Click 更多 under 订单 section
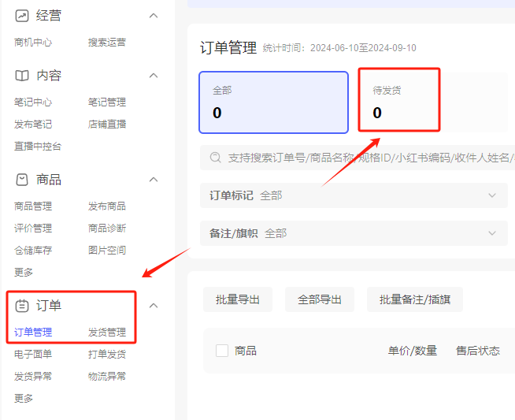Image resolution: width=515 pixels, height=420 pixels. [x=24, y=398]
